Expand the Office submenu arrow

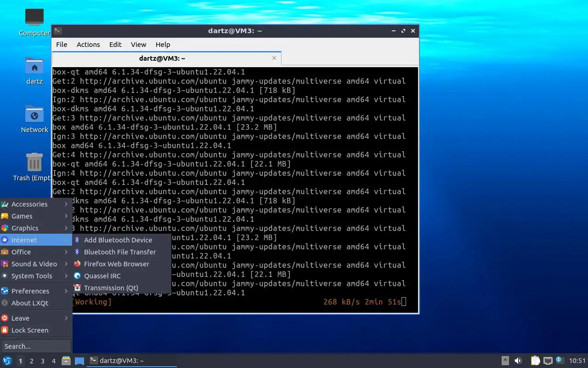point(66,252)
